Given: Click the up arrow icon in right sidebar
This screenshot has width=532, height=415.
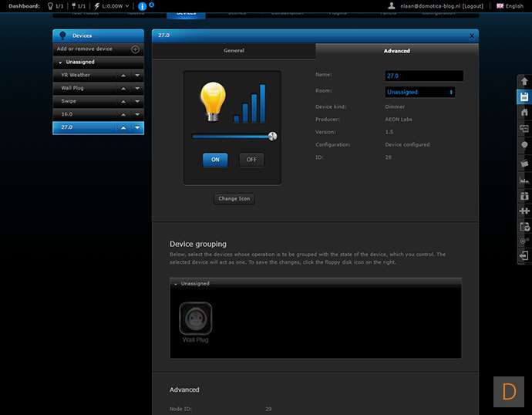Looking at the screenshot, I should pos(524,81).
